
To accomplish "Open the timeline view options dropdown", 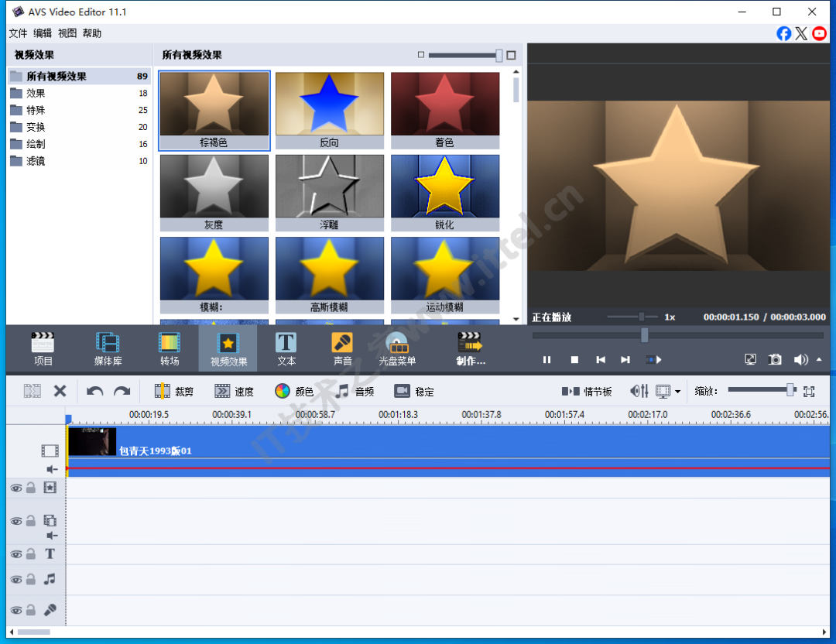I will [677, 392].
